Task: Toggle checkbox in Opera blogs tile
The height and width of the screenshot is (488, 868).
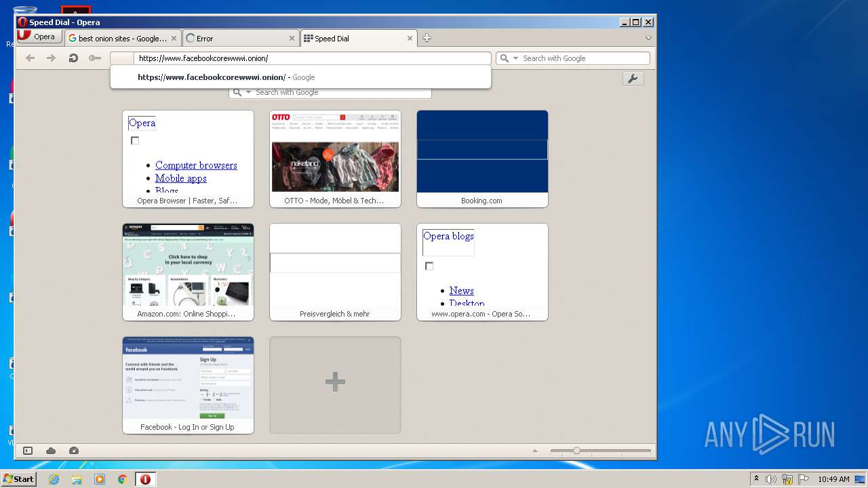Action: pos(429,266)
